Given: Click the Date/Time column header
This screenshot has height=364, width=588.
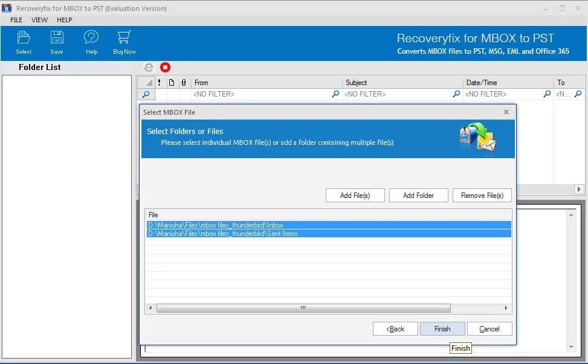Looking at the screenshot, I should point(508,82).
